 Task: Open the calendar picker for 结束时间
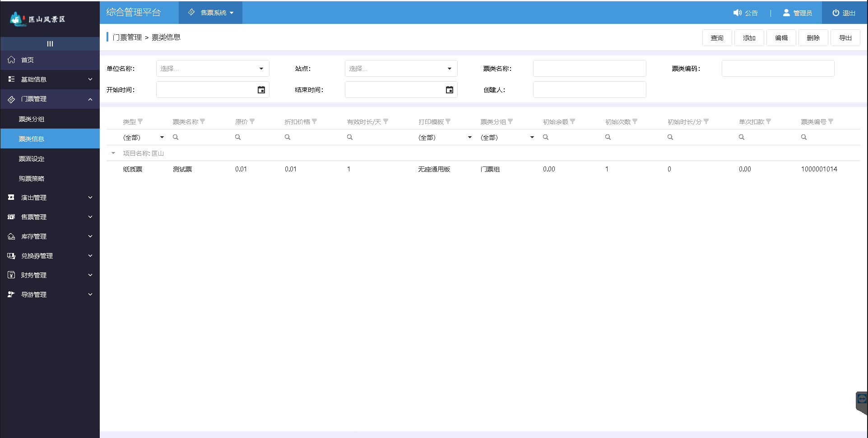coord(449,89)
